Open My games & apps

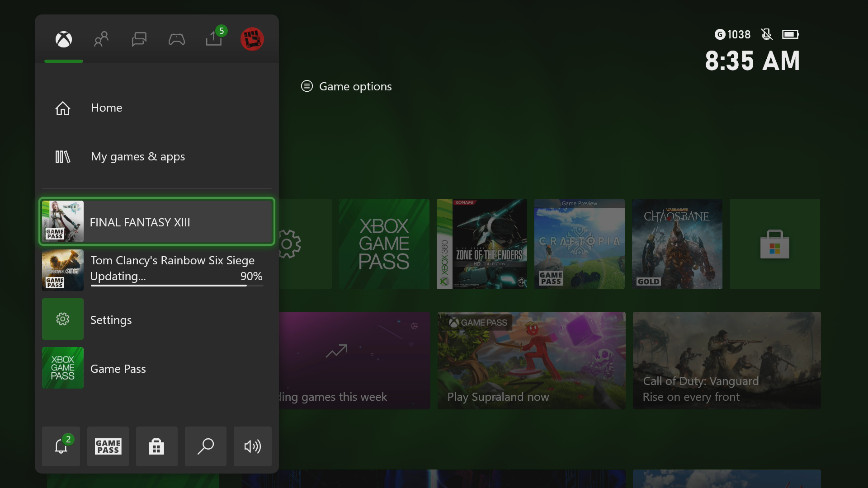tap(157, 157)
